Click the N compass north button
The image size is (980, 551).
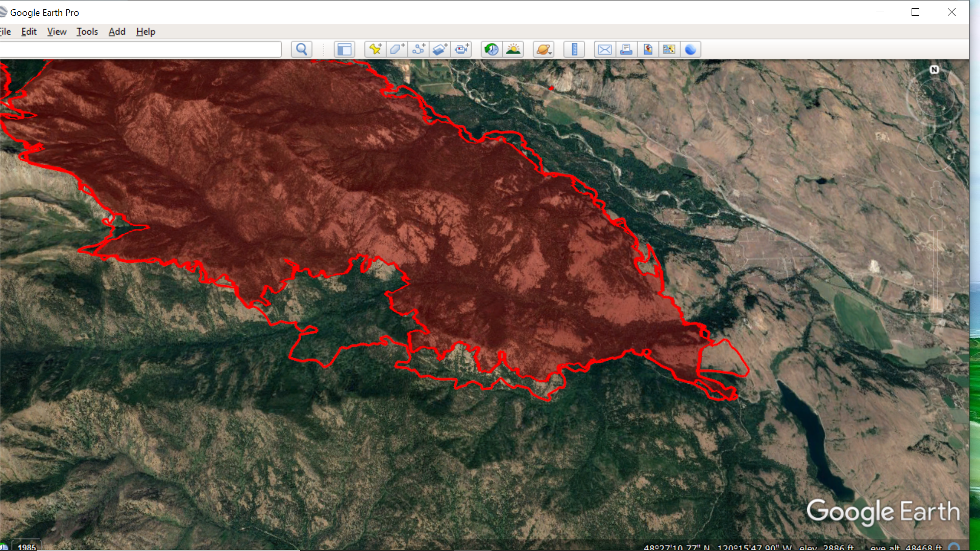pos(934,70)
